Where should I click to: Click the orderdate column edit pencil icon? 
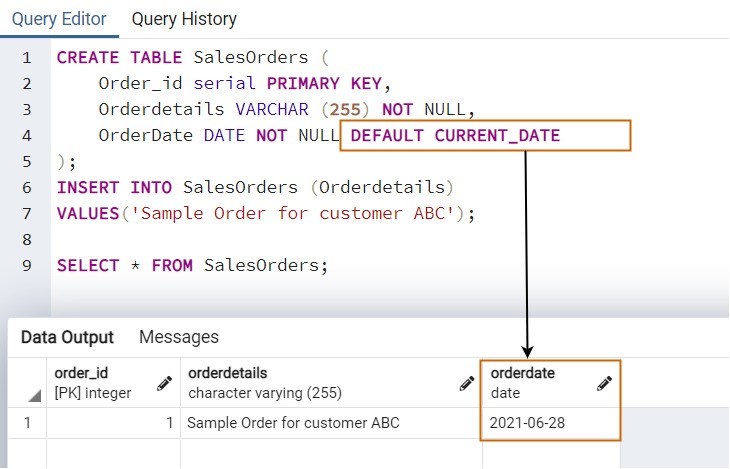pyautogui.click(x=604, y=383)
